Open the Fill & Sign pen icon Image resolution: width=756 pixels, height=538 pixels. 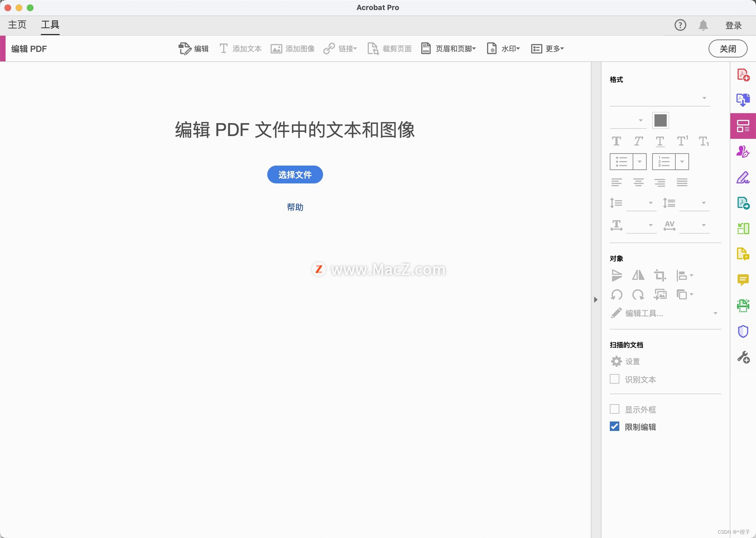point(743,177)
